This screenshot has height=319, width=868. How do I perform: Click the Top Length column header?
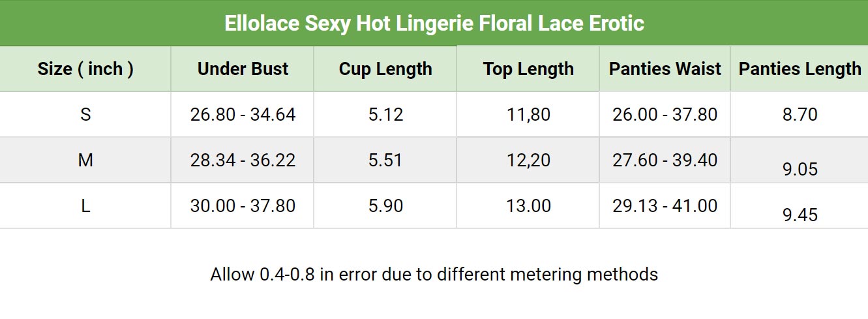pyautogui.click(x=528, y=69)
